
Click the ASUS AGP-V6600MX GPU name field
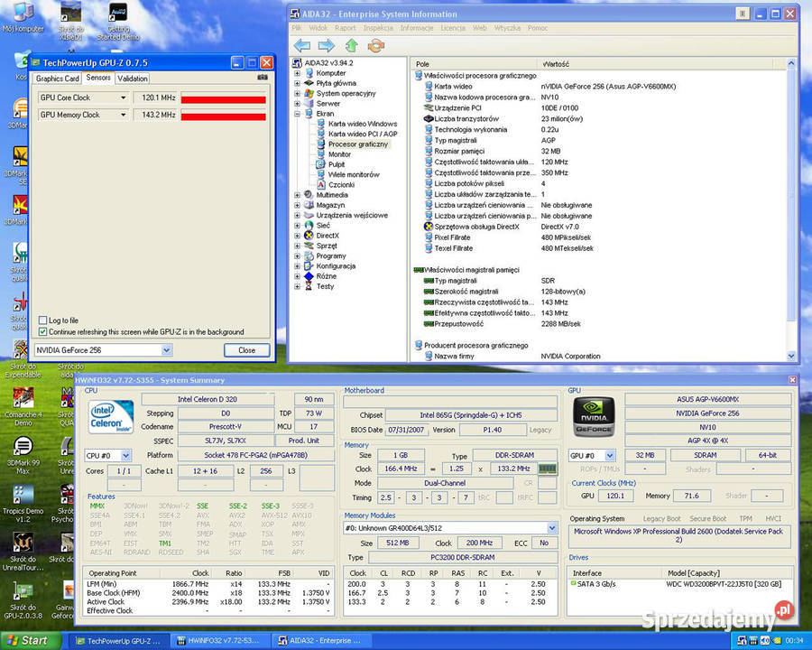pyautogui.click(x=707, y=399)
